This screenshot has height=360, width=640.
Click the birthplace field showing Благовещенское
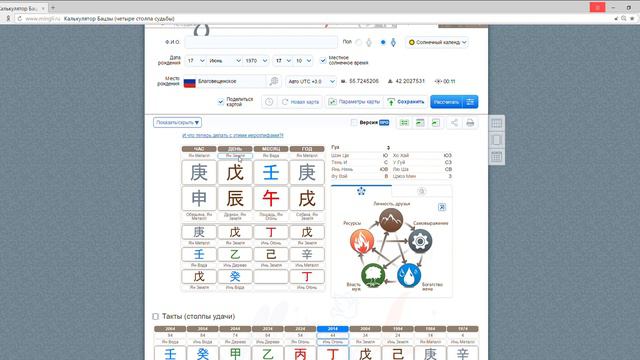coord(225,81)
